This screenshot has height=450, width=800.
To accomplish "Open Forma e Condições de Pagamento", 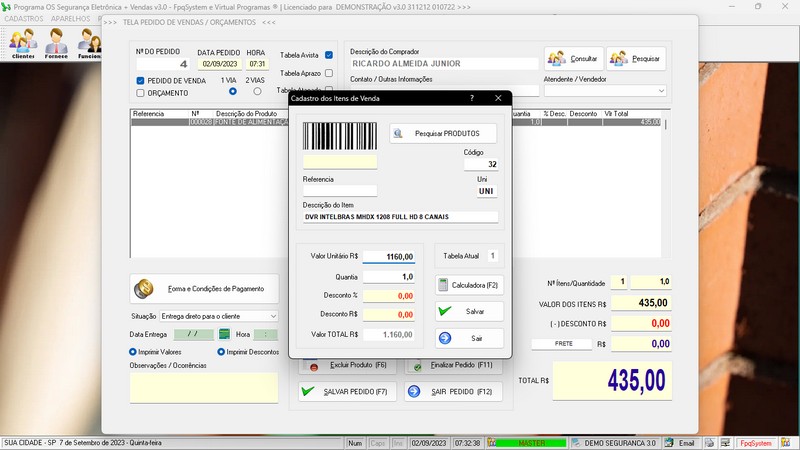I will [x=205, y=289].
